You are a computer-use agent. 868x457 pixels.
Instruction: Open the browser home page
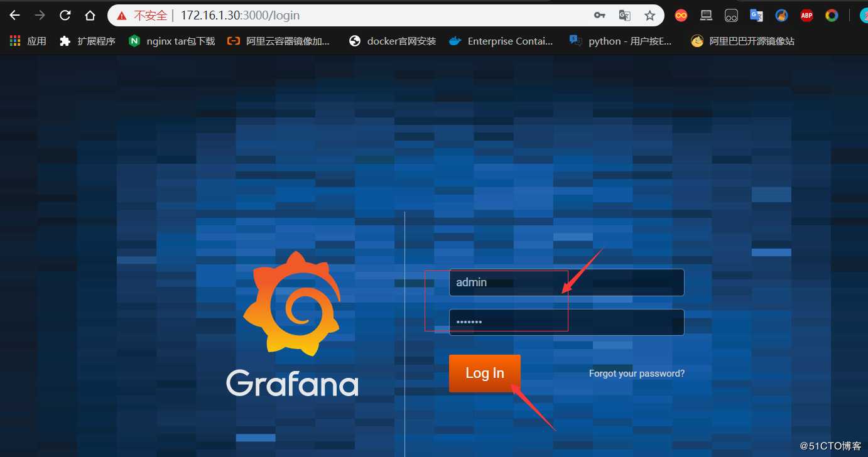90,15
